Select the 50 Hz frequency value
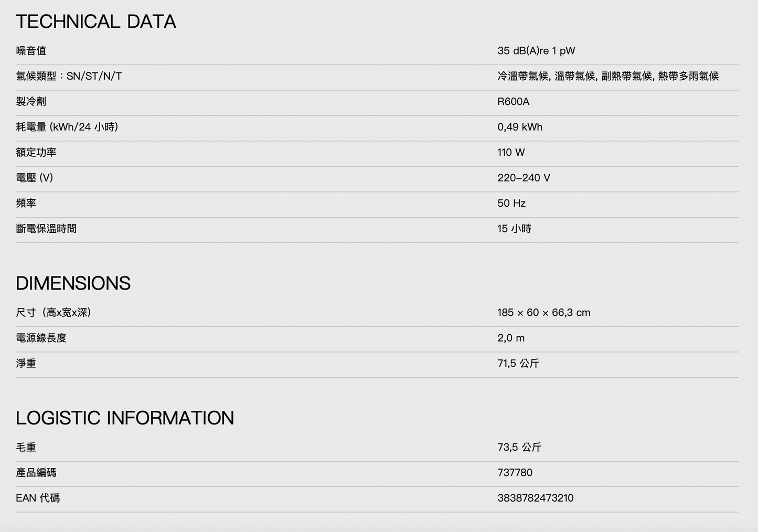The width and height of the screenshot is (758, 532). coord(511,204)
